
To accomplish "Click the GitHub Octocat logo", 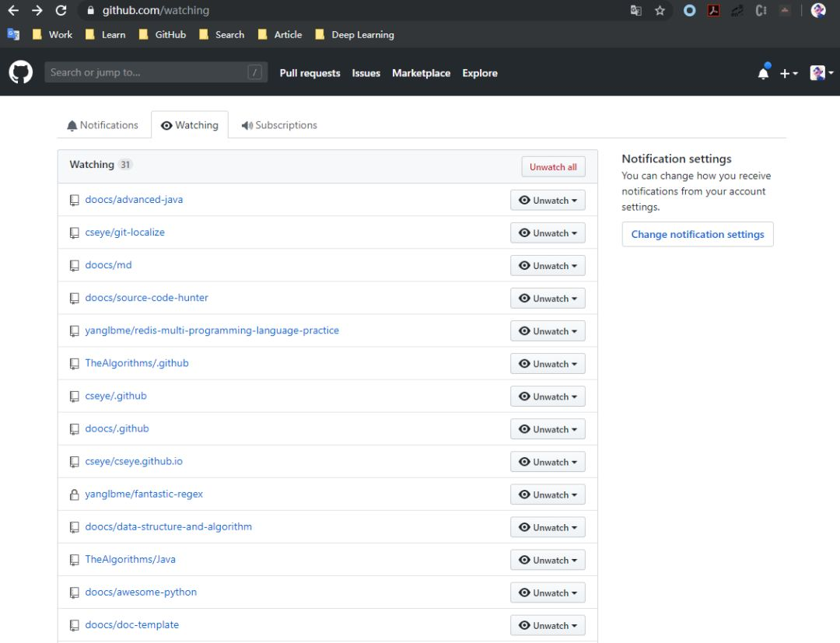I will click(20, 72).
